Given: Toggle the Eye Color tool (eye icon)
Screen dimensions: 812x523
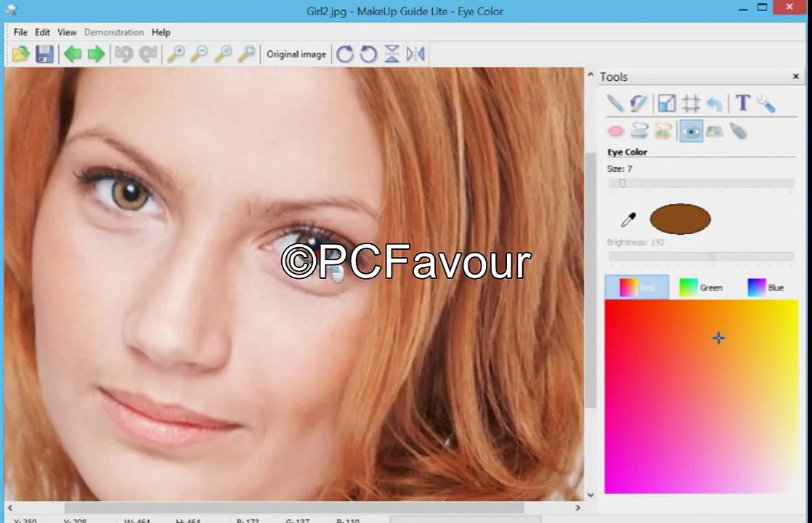Looking at the screenshot, I should tap(691, 131).
